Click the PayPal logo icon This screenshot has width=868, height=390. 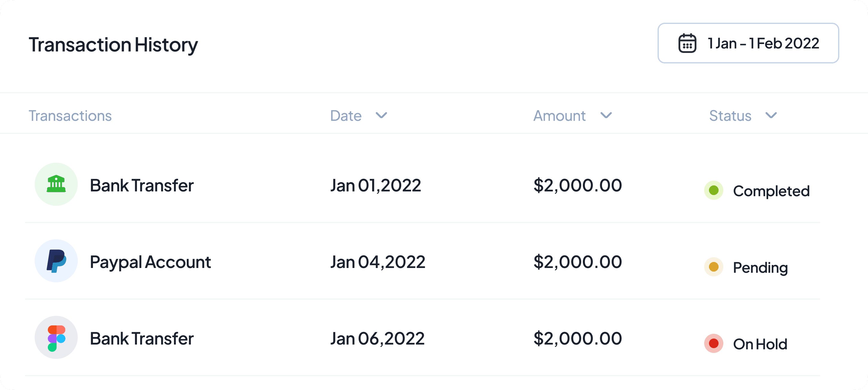pos(56,261)
